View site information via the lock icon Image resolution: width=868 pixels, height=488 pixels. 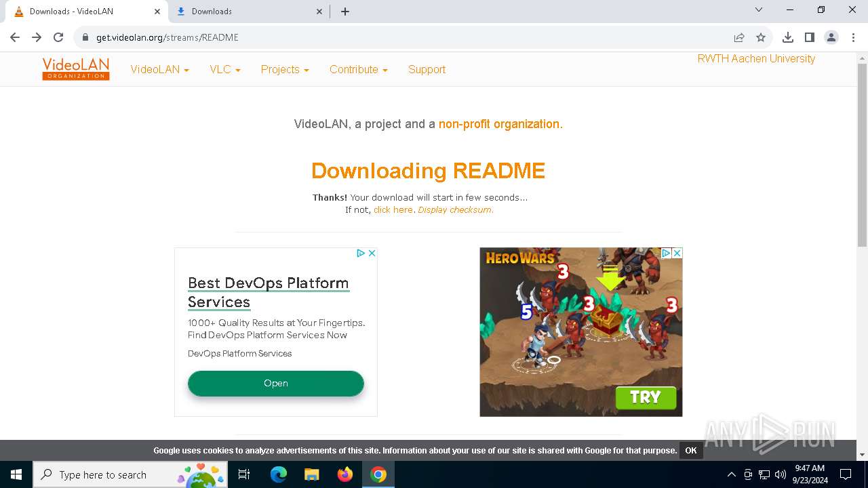click(85, 37)
